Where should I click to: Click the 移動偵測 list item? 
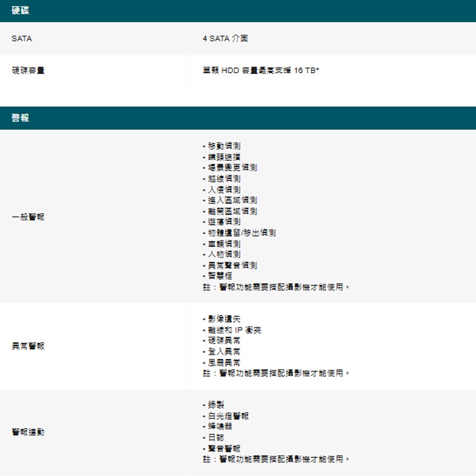click(x=224, y=146)
